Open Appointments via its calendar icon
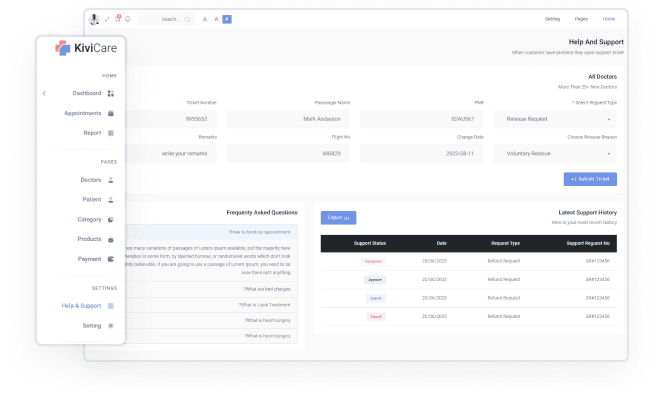Screen dimensions: 662x400 click(x=111, y=113)
